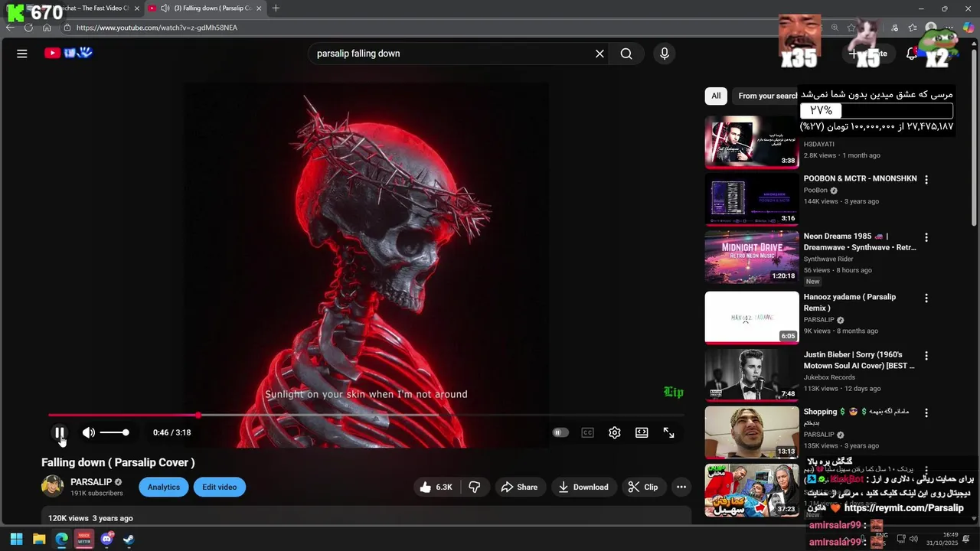Open channel Analytics
Viewport: 980px width, 551px height.
point(164,487)
